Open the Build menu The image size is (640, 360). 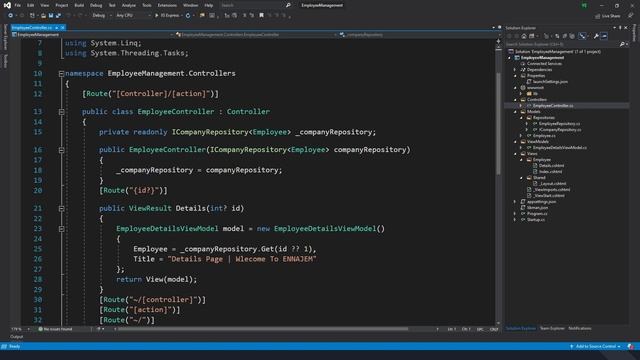click(x=79, y=5)
